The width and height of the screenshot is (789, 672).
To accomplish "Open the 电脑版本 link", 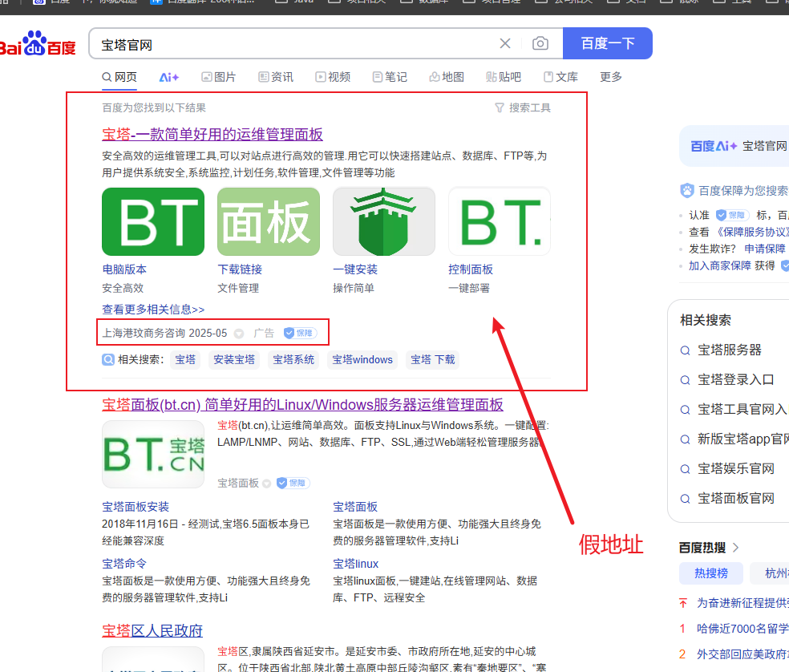I will [x=124, y=269].
